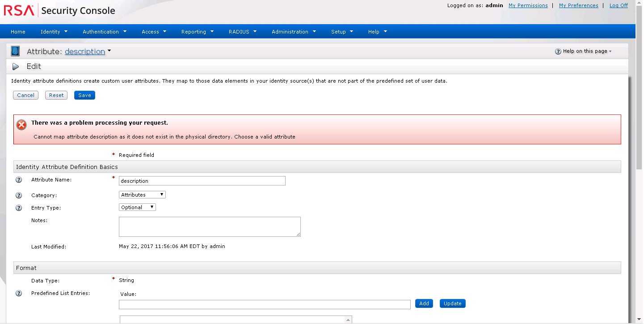This screenshot has width=644, height=324.
Task: Click the attribute page icon near title
Action: pyautogui.click(x=15, y=51)
